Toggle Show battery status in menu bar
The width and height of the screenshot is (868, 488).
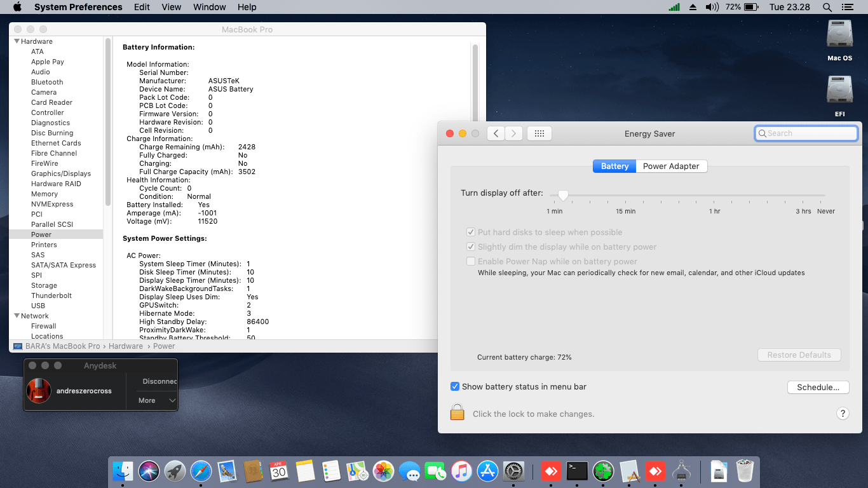tap(455, 386)
